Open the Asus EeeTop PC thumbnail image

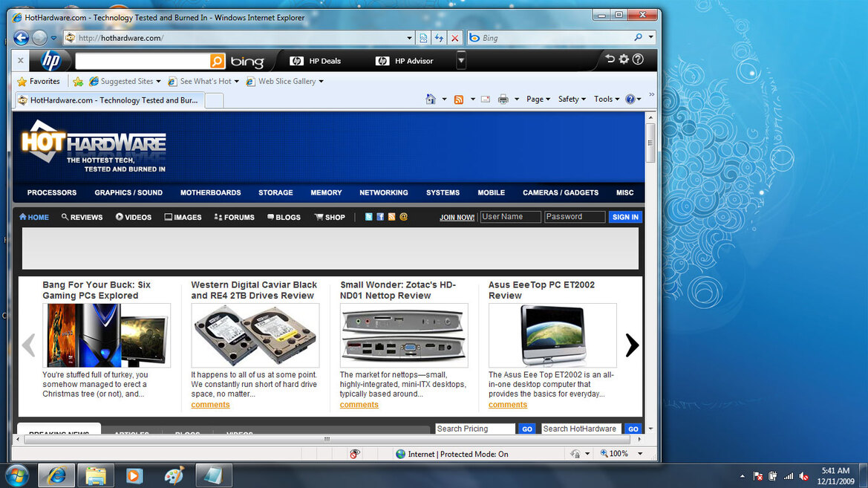[552, 335]
